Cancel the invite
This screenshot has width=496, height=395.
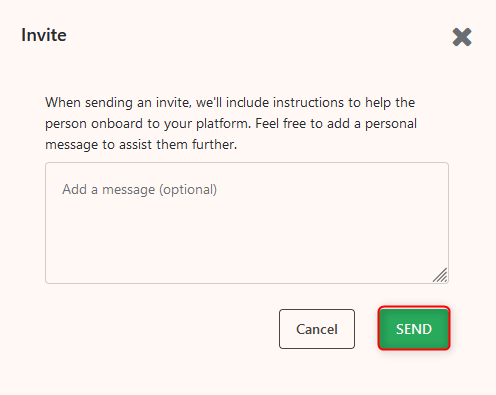[317, 329]
